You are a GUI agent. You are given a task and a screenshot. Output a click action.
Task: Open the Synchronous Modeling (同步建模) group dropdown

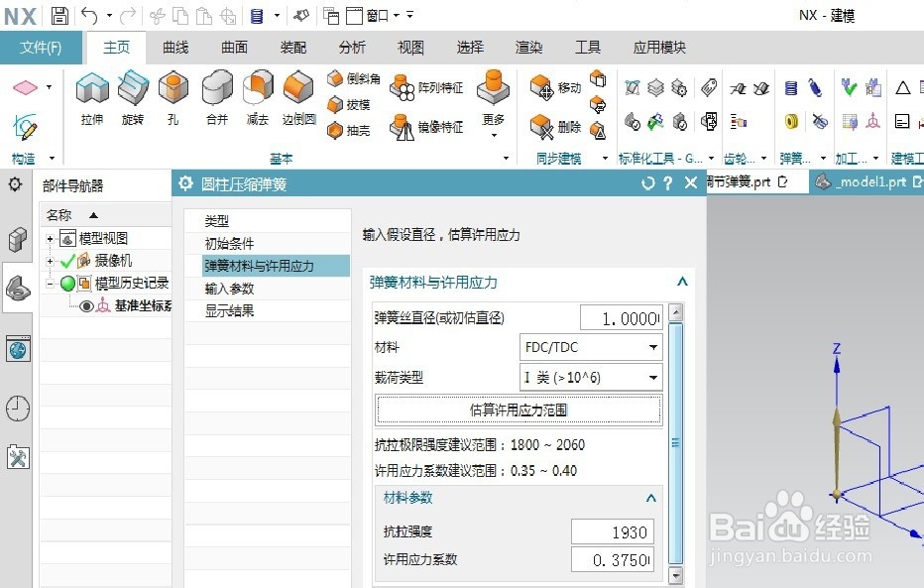click(605, 158)
